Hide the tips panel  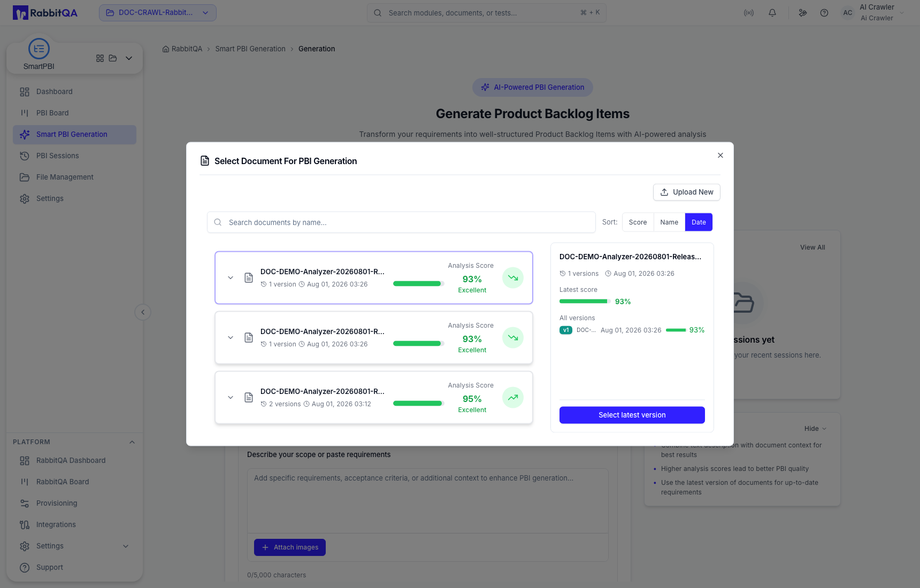tap(816, 429)
